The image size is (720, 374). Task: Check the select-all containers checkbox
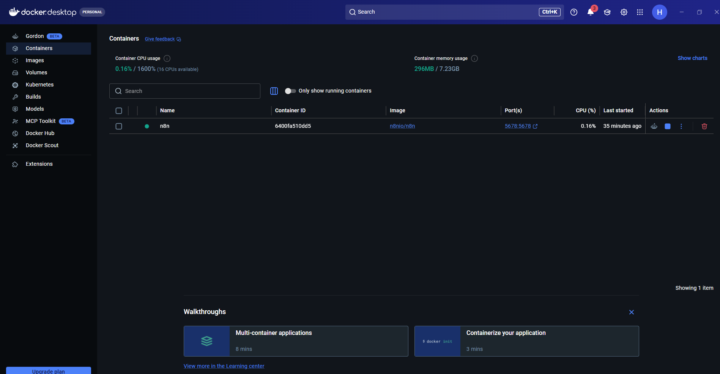tap(118, 111)
